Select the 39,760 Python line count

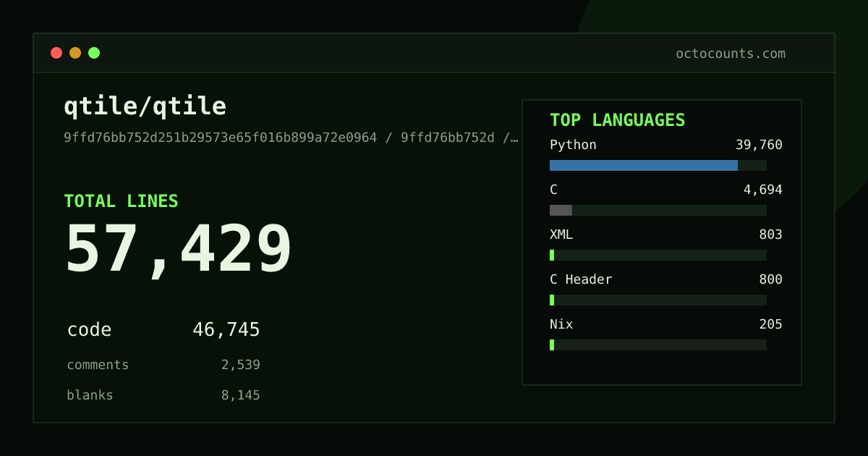coord(759,145)
